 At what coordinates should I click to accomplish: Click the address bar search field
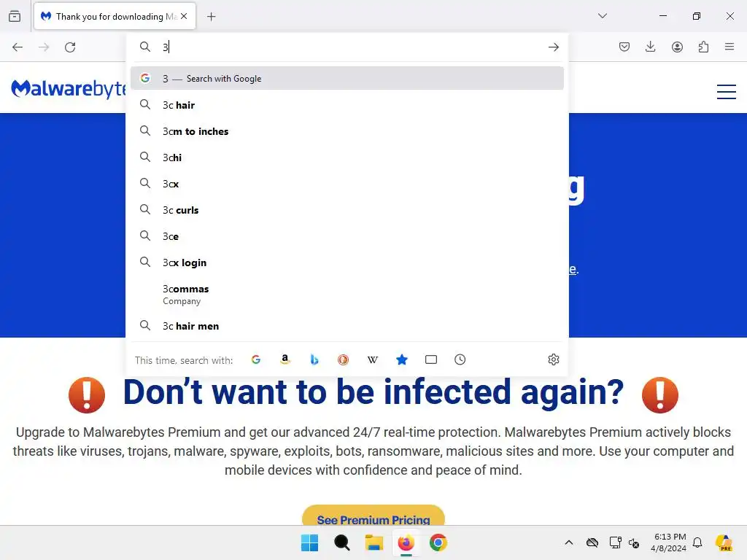coord(348,47)
